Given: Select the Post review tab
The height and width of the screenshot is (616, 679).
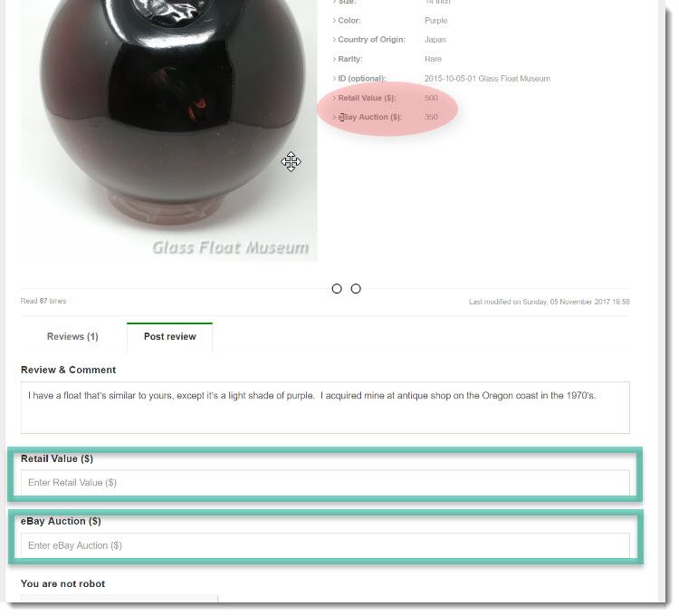Looking at the screenshot, I should [170, 337].
